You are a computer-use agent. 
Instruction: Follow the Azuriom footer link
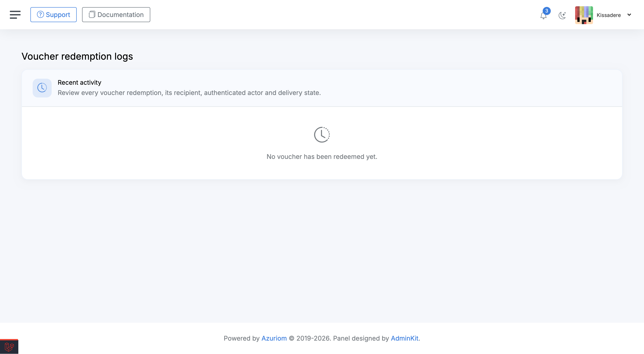click(x=274, y=338)
